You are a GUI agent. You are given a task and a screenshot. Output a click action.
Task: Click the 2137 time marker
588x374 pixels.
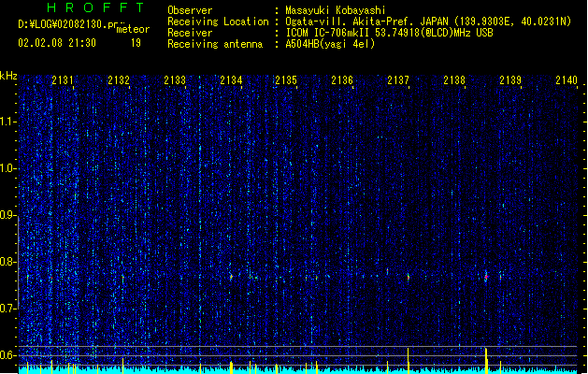coord(398,80)
